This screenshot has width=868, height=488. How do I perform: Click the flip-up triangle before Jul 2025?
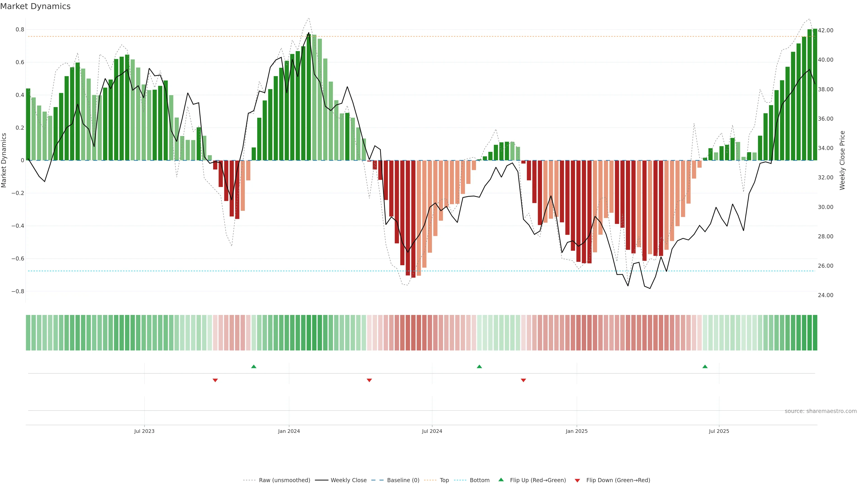coord(705,366)
